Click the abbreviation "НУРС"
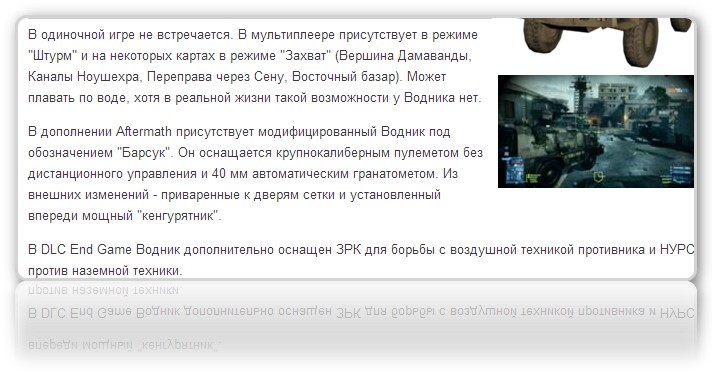The height and width of the screenshot is (375, 712). pyautogui.click(x=677, y=250)
